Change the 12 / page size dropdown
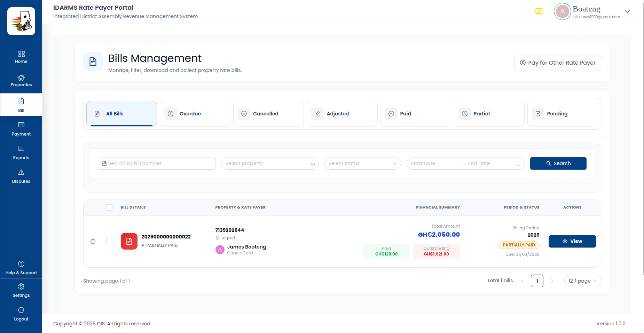The width and height of the screenshot is (644, 333). click(582, 281)
